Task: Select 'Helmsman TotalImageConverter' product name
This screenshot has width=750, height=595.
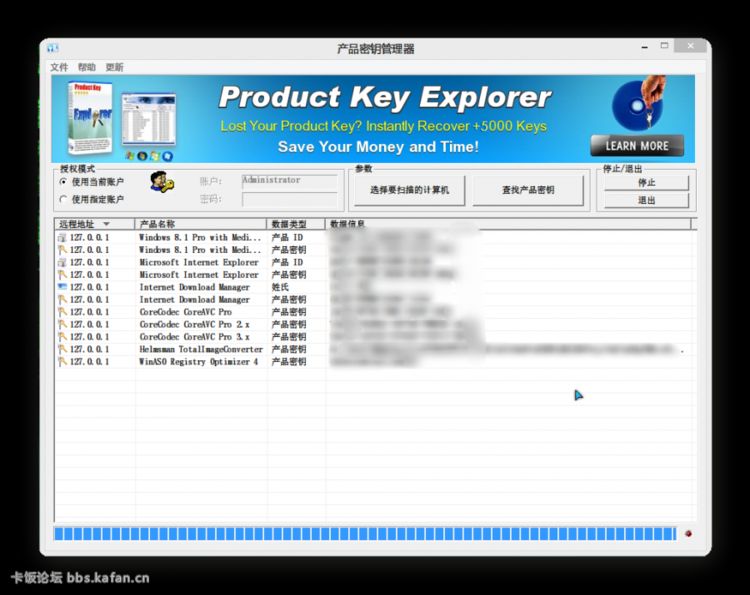Action: (201, 349)
